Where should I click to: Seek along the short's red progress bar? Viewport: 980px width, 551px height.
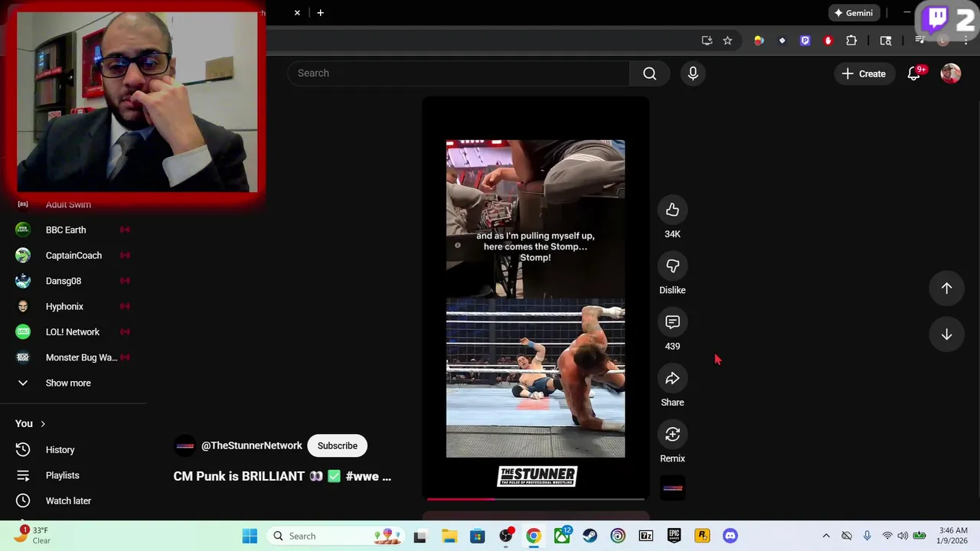coord(535,498)
